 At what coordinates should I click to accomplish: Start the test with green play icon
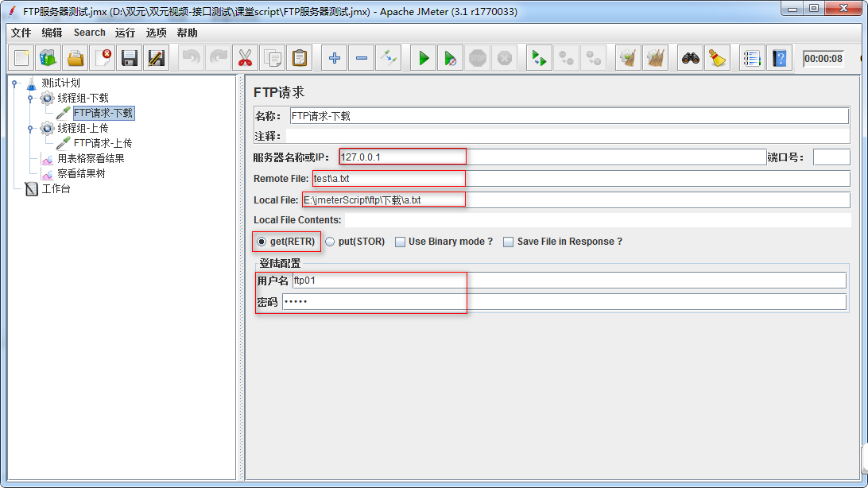point(424,58)
